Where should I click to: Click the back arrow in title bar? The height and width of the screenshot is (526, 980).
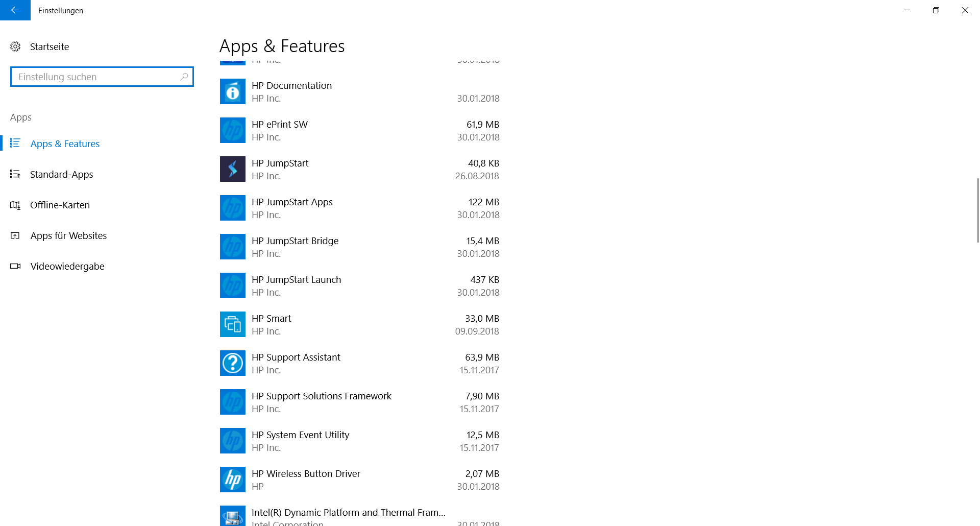(x=15, y=10)
